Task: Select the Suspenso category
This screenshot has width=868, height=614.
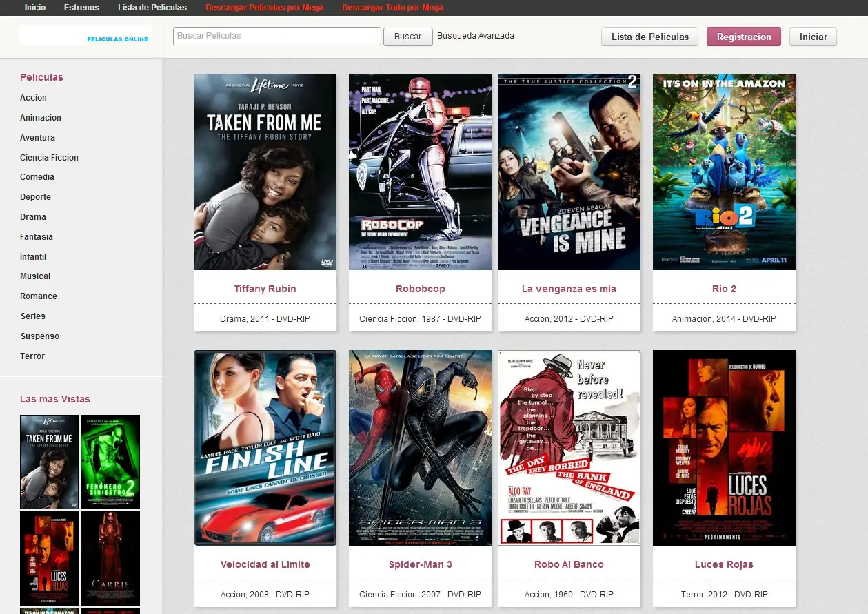Action: [x=39, y=336]
